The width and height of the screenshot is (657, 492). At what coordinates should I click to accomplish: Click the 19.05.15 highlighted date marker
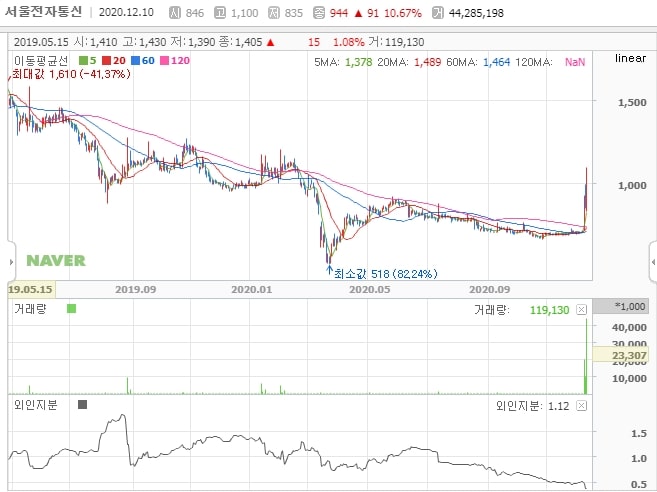(x=31, y=289)
